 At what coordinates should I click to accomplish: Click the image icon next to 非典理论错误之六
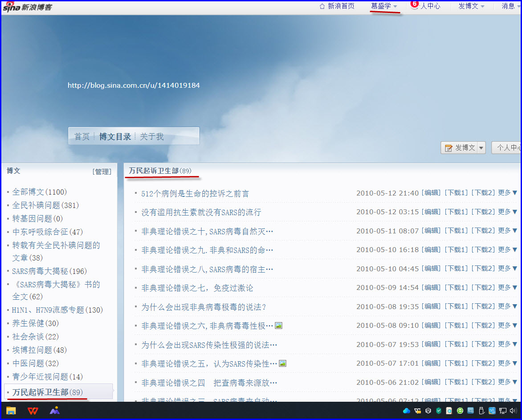point(279,326)
